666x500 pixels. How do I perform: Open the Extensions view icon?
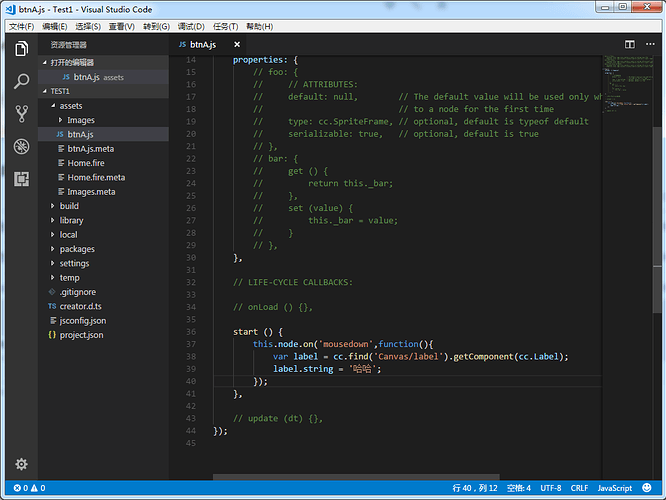tap(21, 179)
